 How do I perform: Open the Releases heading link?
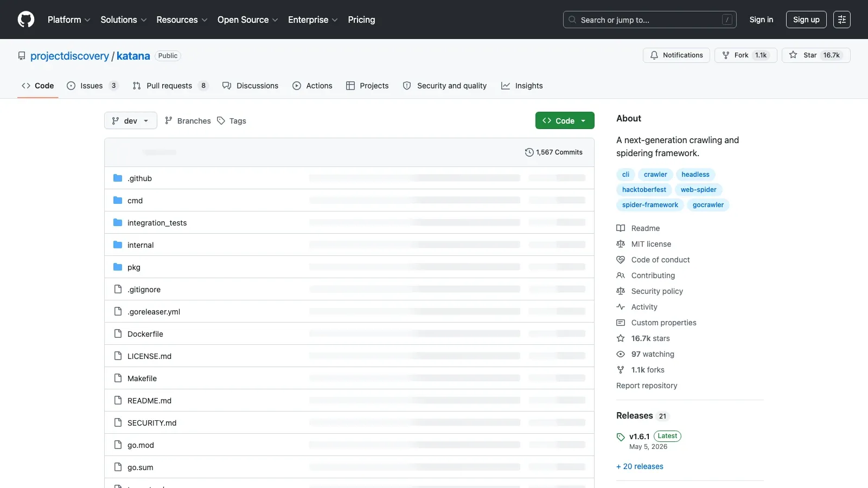point(643,415)
